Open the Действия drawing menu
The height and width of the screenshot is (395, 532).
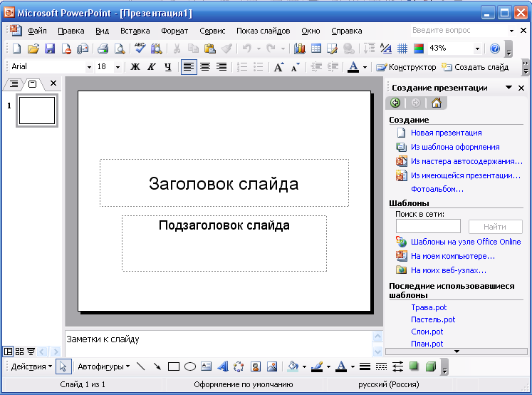31,366
